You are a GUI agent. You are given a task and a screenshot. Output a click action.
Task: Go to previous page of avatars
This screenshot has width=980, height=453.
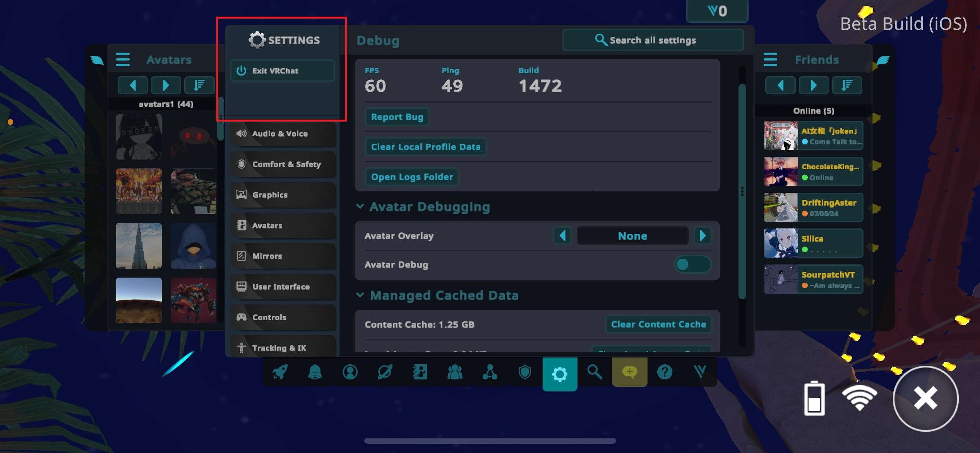click(x=133, y=85)
